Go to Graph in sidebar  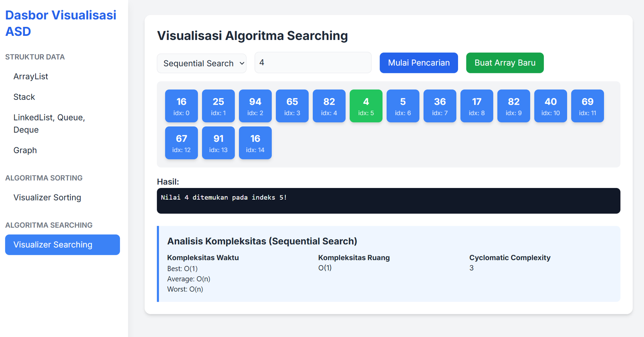click(x=25, y=150)
